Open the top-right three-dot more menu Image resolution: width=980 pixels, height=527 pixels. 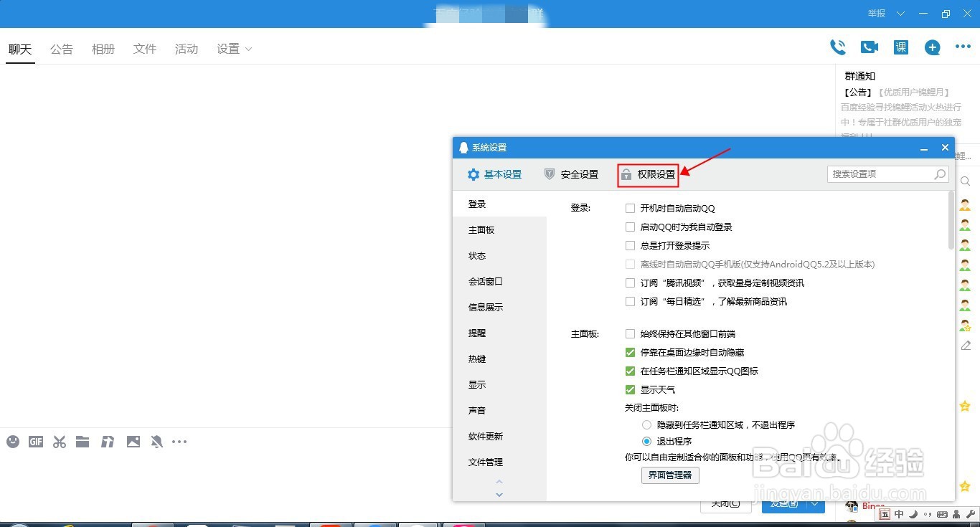(963, 47)
